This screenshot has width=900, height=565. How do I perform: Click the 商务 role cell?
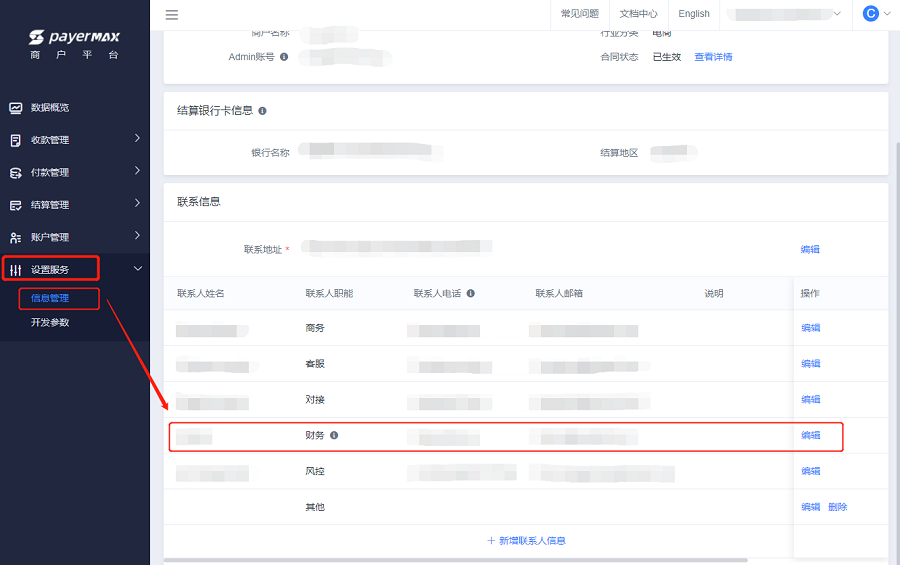click(315, 328)
